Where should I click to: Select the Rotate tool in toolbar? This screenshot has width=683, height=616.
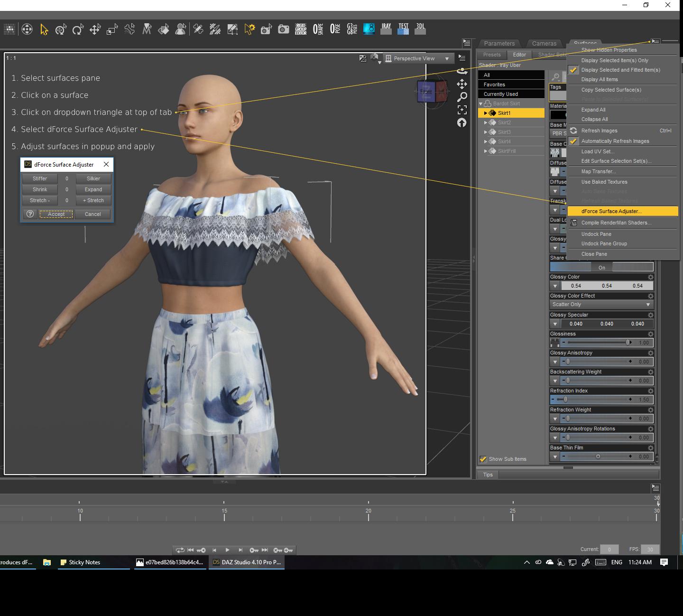tap(78, 30)
